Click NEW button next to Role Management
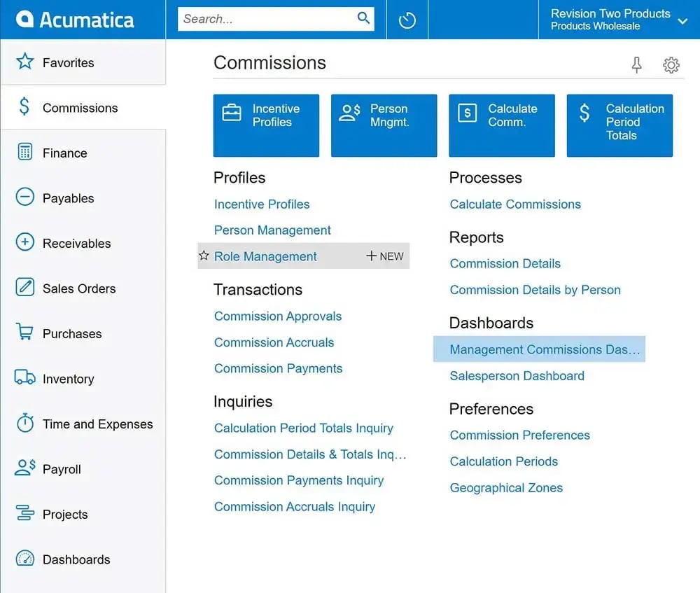Viewport: 700px width, 593px height. [x=385, y=256]
